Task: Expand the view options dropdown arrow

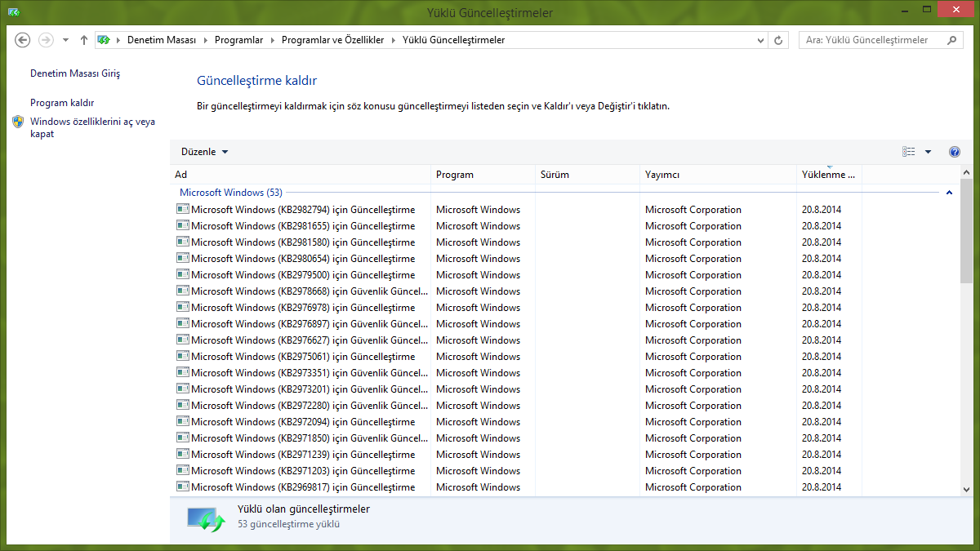Action: click(x=928, y=152)
